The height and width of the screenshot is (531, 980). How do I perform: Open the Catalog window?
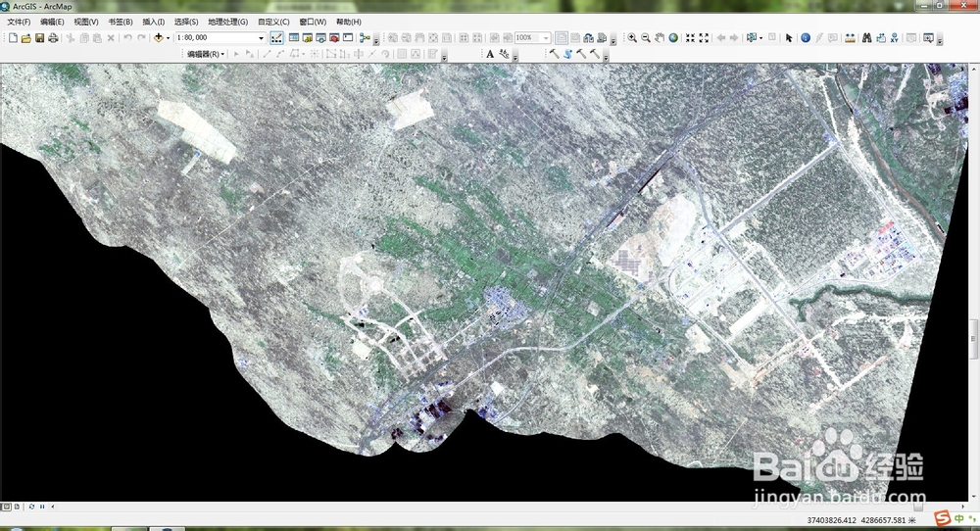[x=307, y=38]
